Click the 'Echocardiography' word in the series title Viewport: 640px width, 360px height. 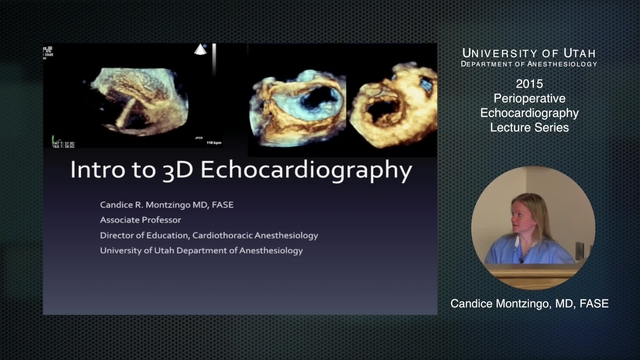click(x=529, y=113)
